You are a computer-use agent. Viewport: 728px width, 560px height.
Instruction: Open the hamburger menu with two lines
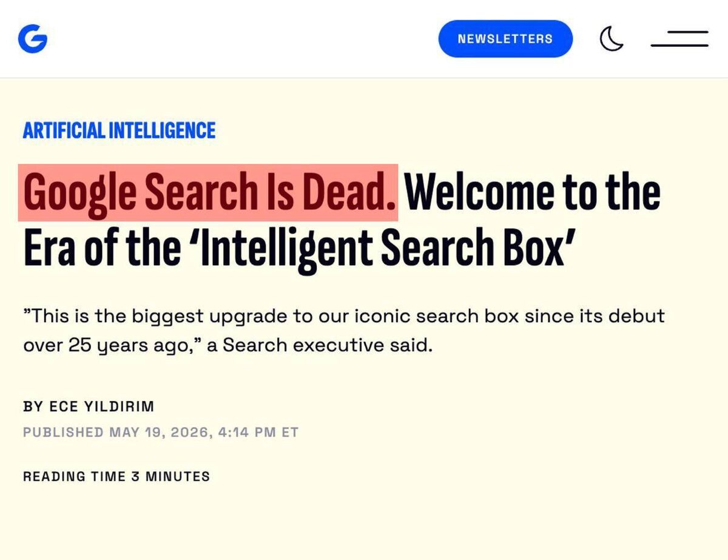point(679,39)
